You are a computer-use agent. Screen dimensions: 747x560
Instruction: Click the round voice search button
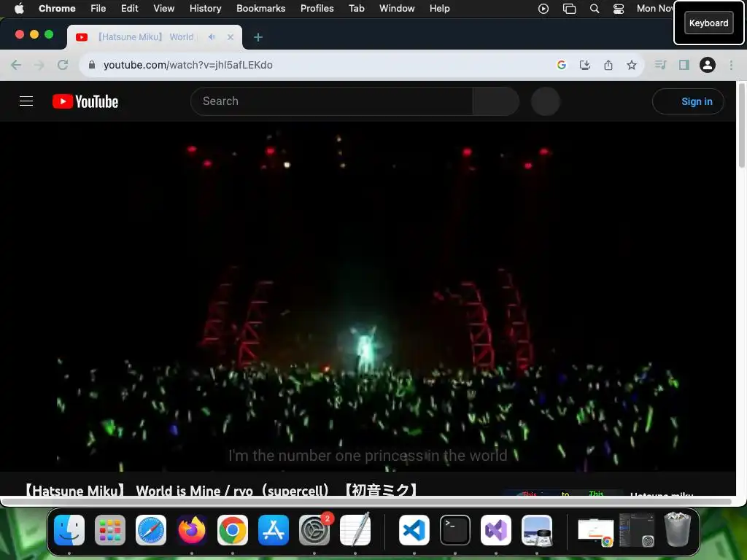point(546,101)
